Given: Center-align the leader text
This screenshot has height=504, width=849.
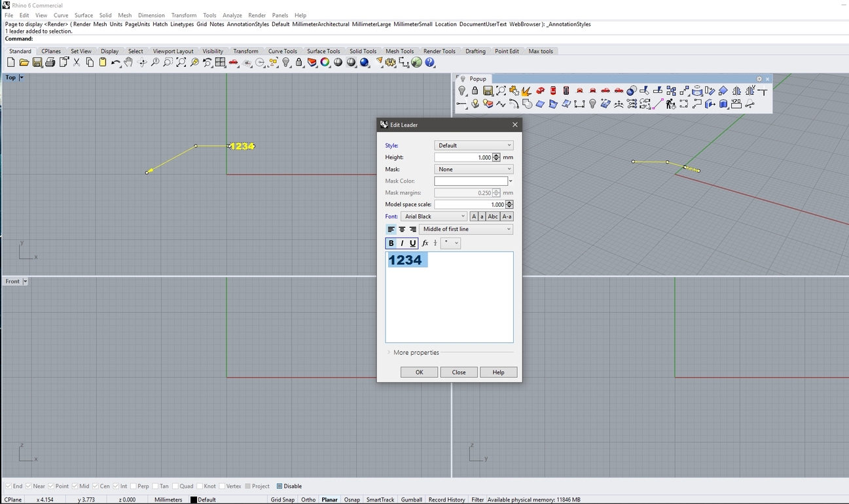Looking at the screenshot, I should tap(402, 230).
